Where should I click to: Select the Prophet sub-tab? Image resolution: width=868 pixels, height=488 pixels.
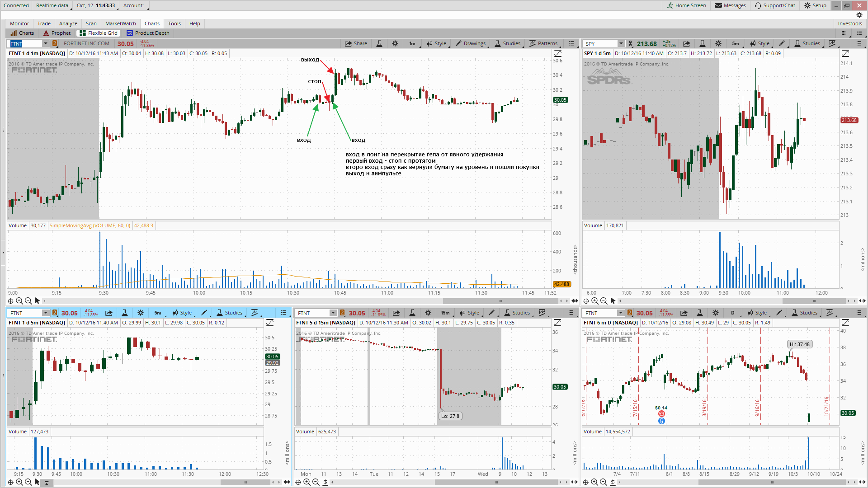(57, 33)
